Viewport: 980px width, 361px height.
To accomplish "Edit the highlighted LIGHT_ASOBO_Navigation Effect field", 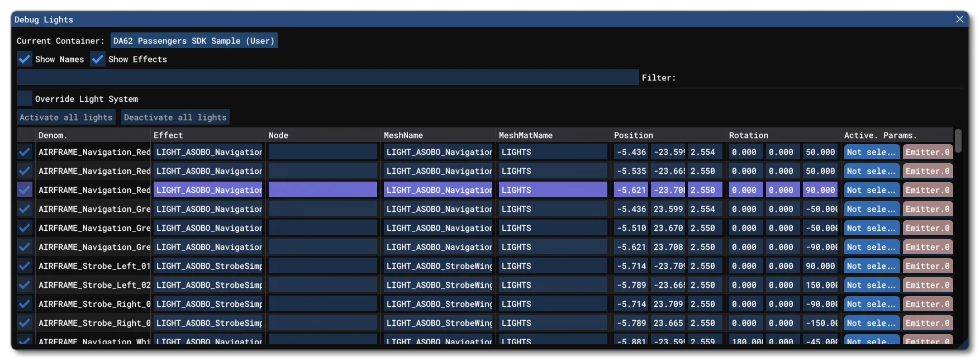I will coord(208,189).
